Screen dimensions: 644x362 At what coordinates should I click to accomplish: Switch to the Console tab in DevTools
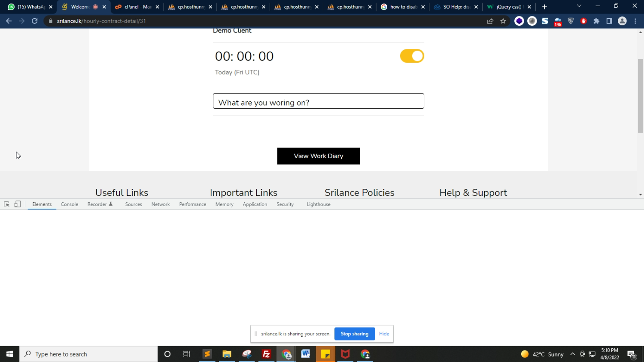(69, 204)
